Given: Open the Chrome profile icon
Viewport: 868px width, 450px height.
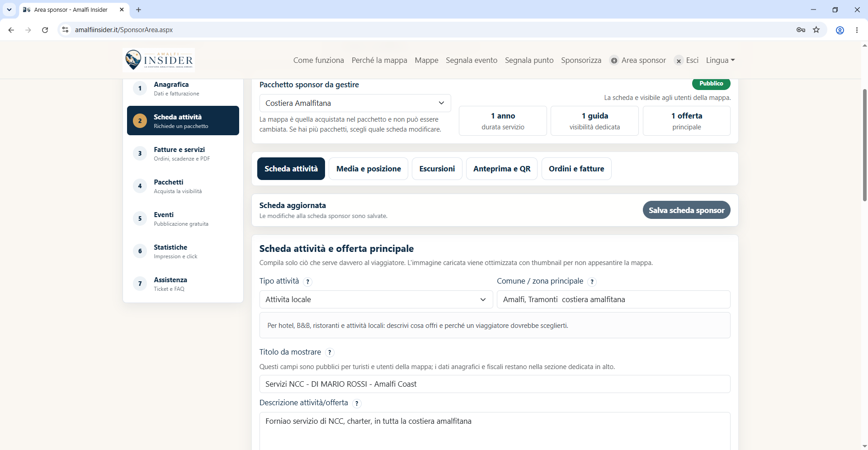Looking at the screenshot, I should (840, 30).
